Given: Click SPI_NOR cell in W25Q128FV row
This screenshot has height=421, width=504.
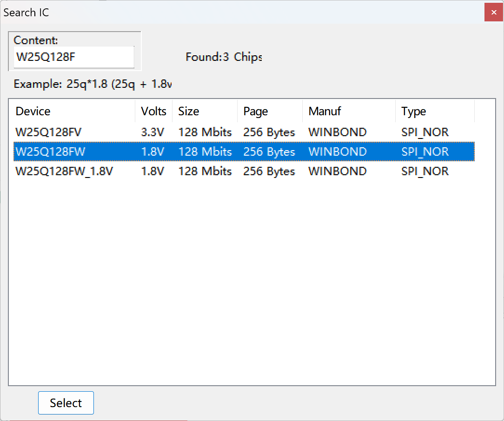Looking at the screenshot, I should pyautogui.click(x=425, y=132).
